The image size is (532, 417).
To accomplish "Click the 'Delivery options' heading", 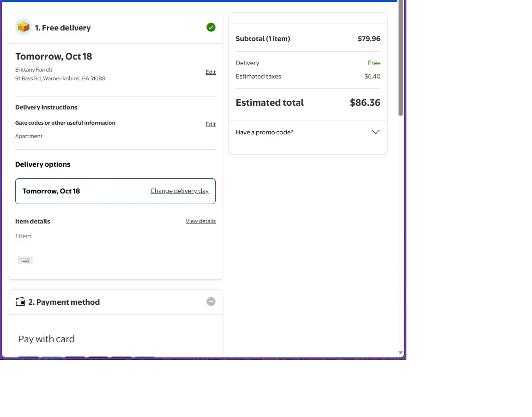I will pos(43,164).
